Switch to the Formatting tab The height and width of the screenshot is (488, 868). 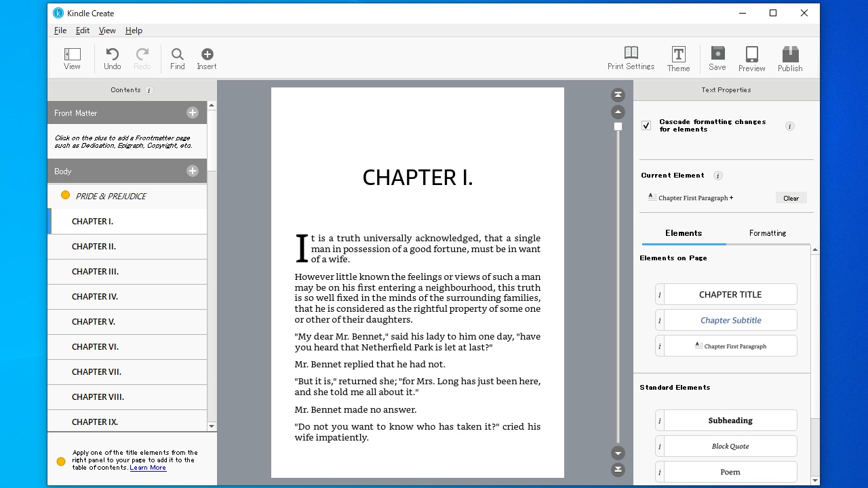[768, 233]
